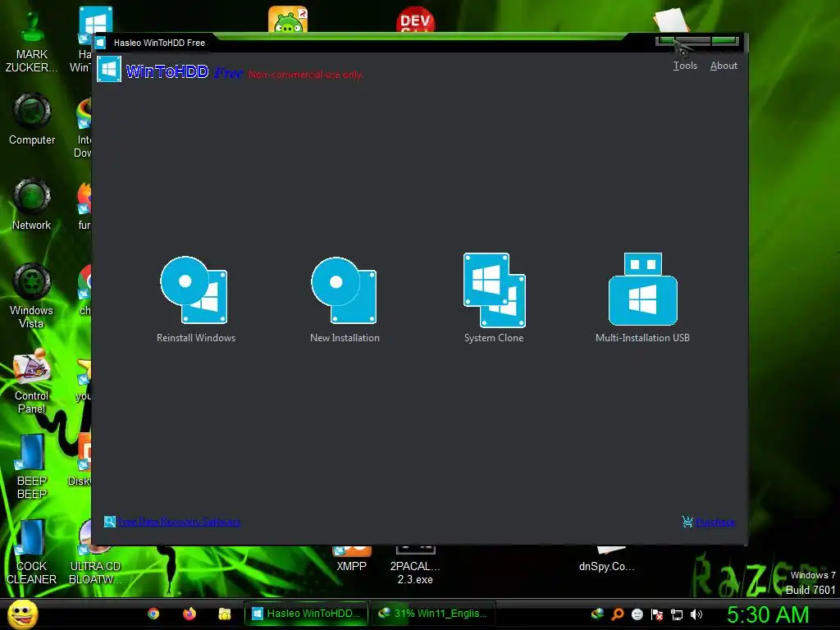Follow the Free Data Recovery Software link

179,522
